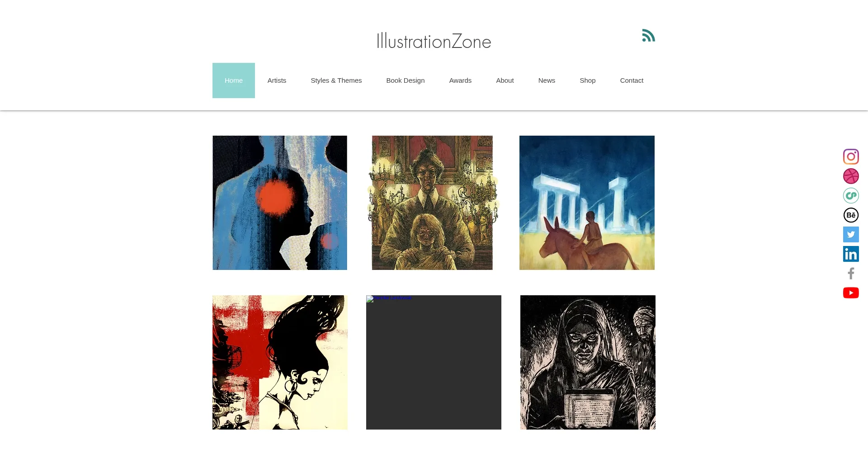
Task: Open the RSS feed icon
Action: tap(649, 35)
